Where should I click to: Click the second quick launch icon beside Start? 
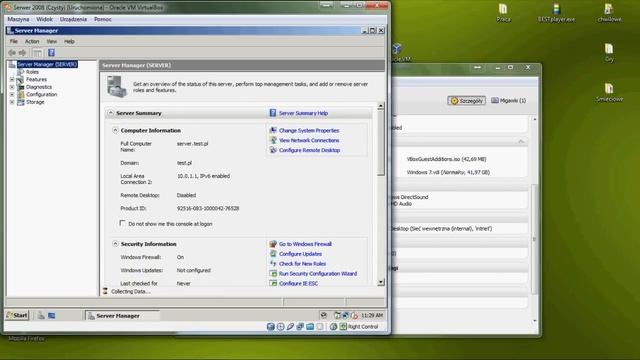pyautogui.click(x=51, y=316)
